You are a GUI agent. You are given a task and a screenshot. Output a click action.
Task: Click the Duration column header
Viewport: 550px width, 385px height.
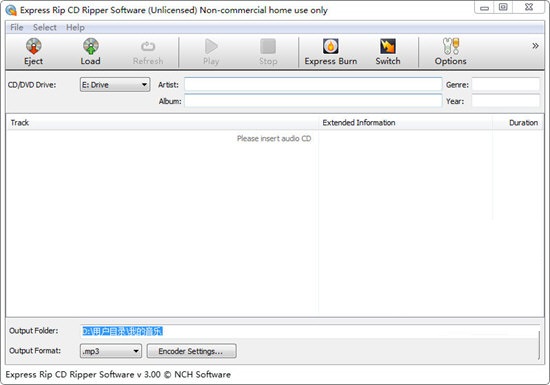(518, 123)
